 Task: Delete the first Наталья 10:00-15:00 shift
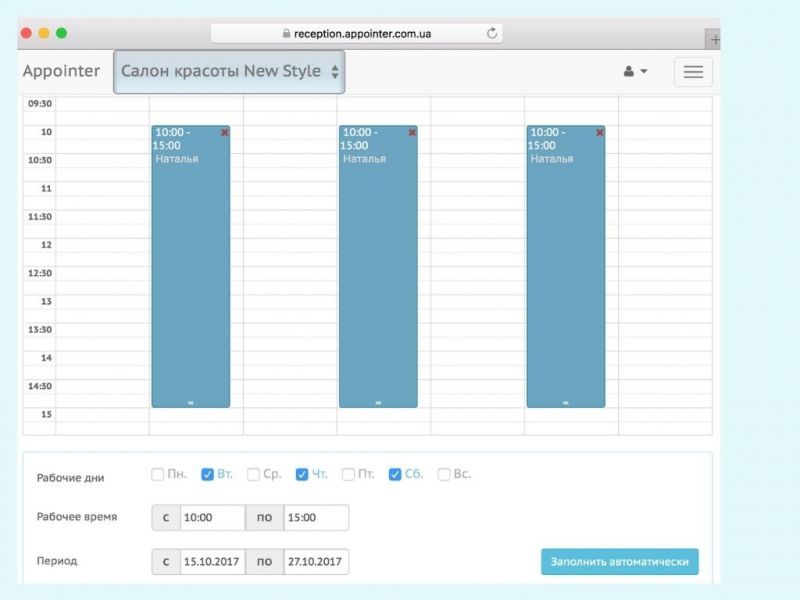224,132
